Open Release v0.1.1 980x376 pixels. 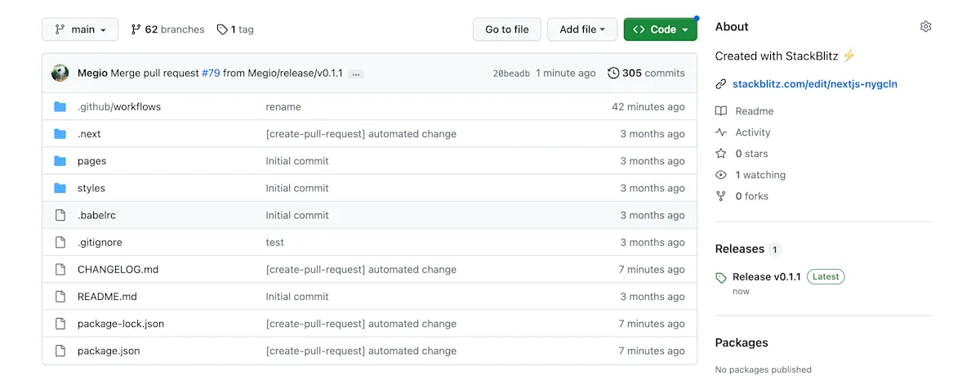(766, 276)
